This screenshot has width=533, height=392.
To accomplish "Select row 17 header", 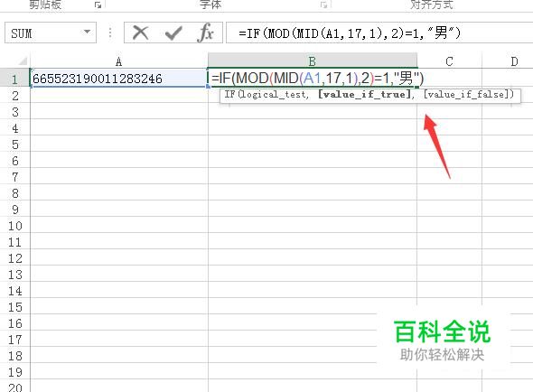I will 15,340.
